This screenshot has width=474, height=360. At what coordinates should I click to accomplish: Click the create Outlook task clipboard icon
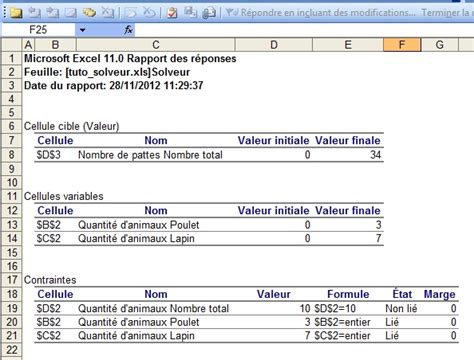pyautogui.click(x=172, y=13)
